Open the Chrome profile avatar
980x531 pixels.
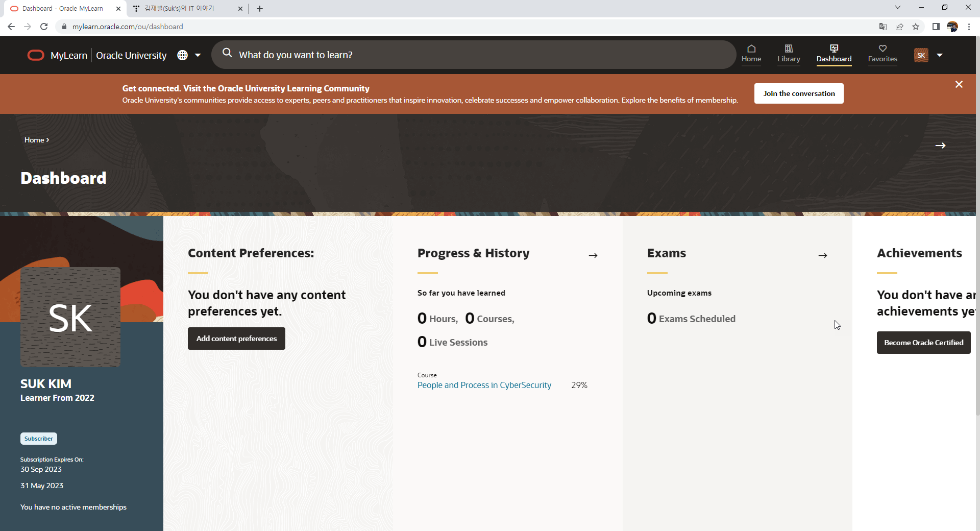coord(952,27)
